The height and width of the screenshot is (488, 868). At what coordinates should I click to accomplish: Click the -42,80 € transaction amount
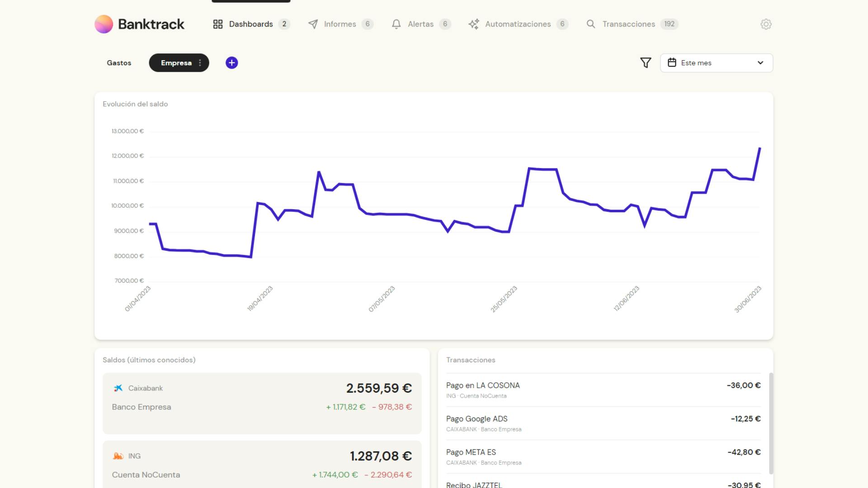(744, 452)
